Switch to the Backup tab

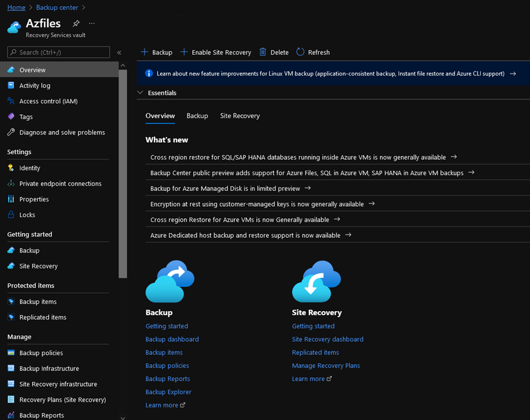(x=198, y=116)
